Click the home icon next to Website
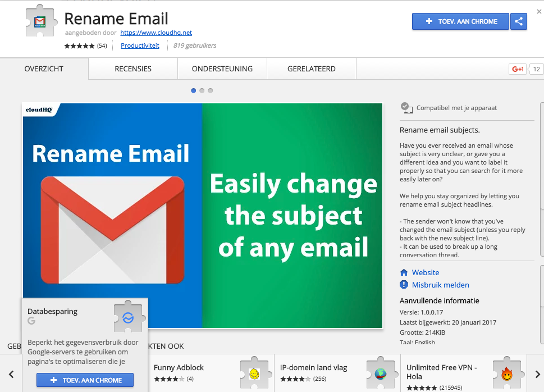The image size is (544, 392). pos(404,272)
